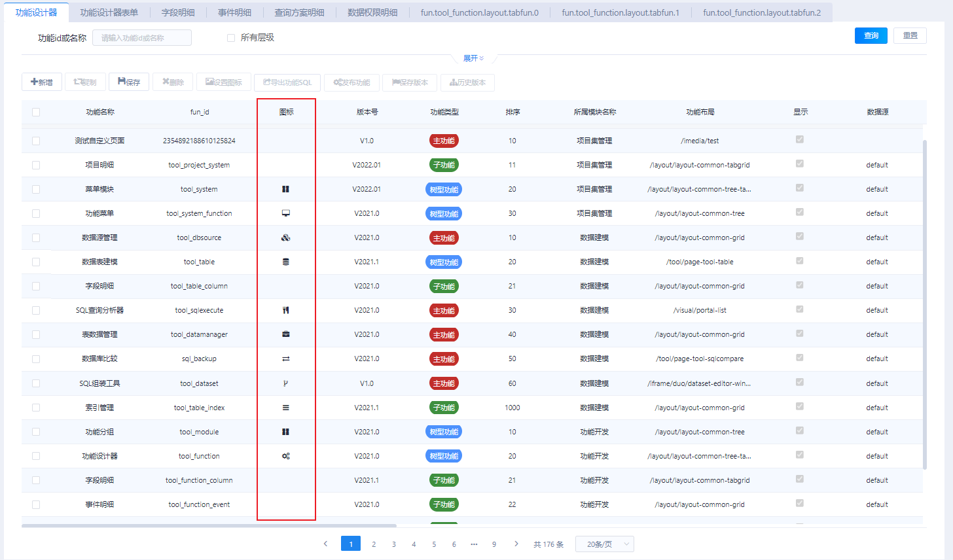Click the 重置 reset button
The width and height of the screenshot is (953, 560).
pyautogui.click(x=910, y=35)
